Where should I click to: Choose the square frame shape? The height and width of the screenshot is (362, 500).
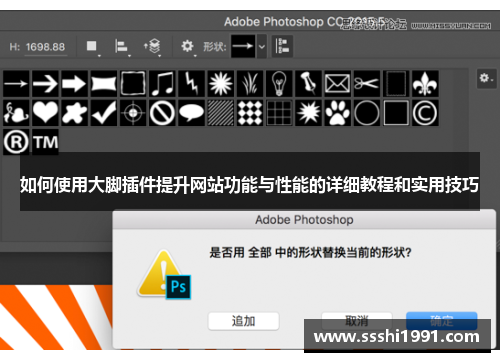point(396,113)
